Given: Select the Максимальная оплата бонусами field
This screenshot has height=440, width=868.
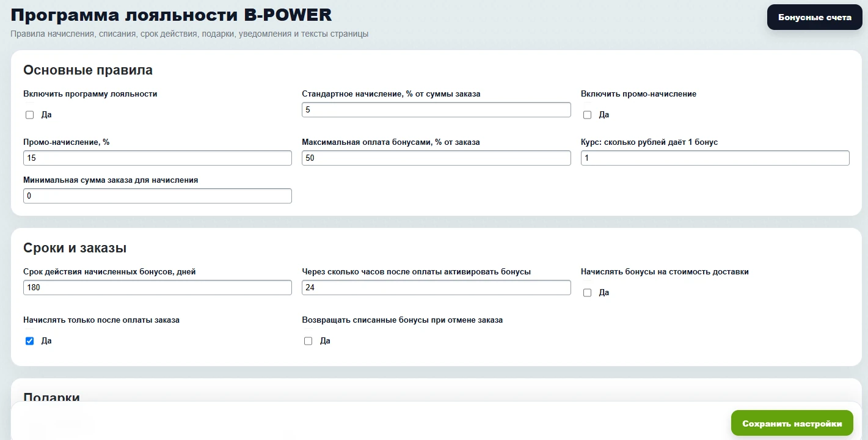Looking at the screenshot, I should (x=436, y=158).
